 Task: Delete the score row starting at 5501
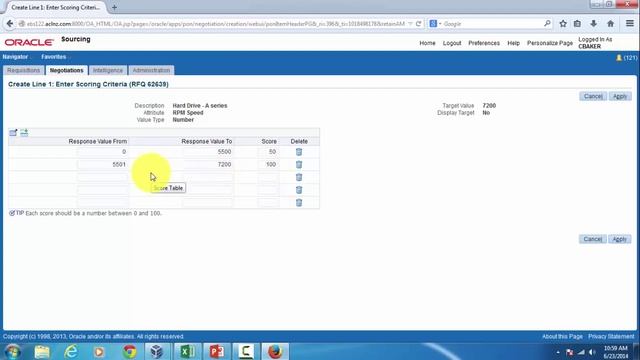coord(299,164)
